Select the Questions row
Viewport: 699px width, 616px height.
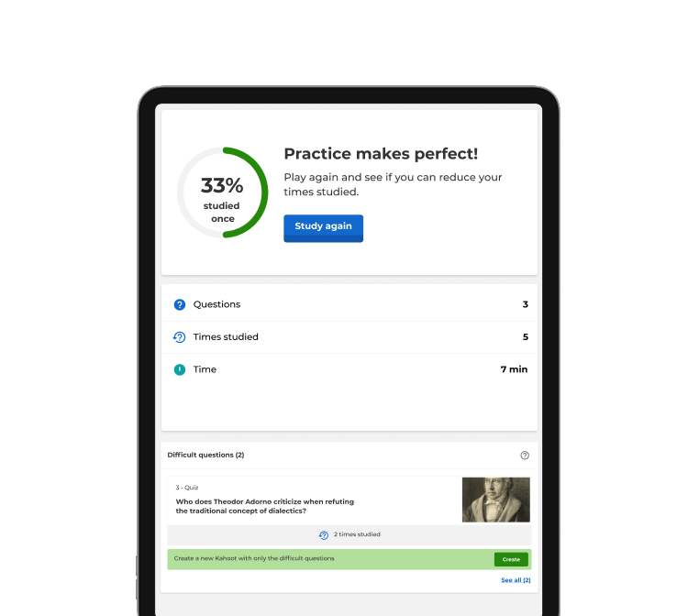point(349,304)
